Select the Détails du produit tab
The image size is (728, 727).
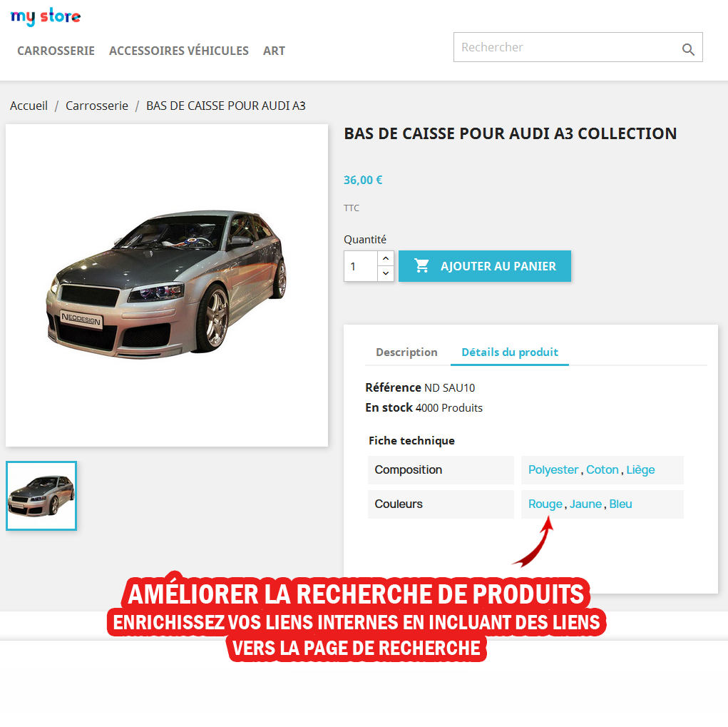coord(509,352)
